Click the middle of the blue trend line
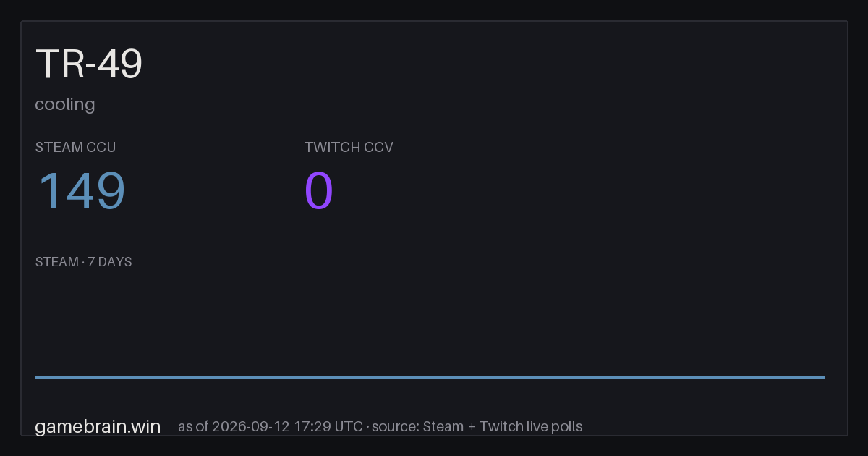 point(430,376)
